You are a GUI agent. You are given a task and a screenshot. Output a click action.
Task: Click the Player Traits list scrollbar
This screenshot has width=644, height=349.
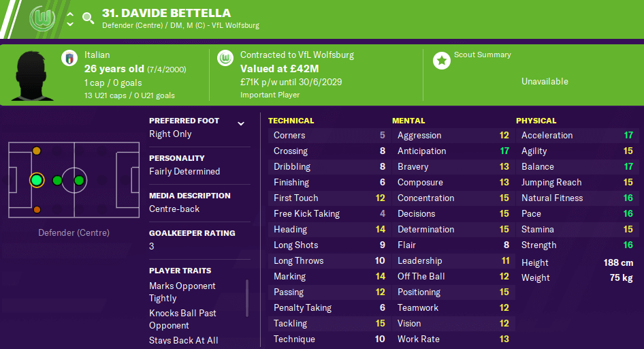pyautogui.click(x=247, y=298)
